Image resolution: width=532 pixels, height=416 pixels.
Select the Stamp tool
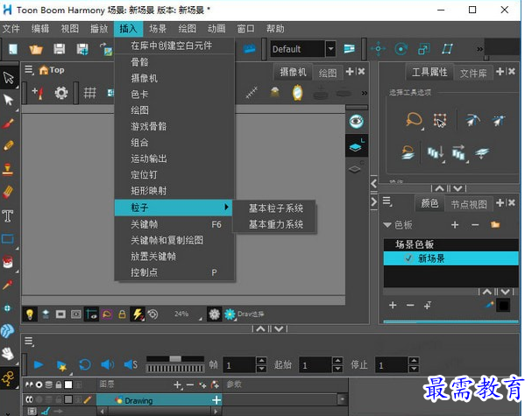point(8,168)
